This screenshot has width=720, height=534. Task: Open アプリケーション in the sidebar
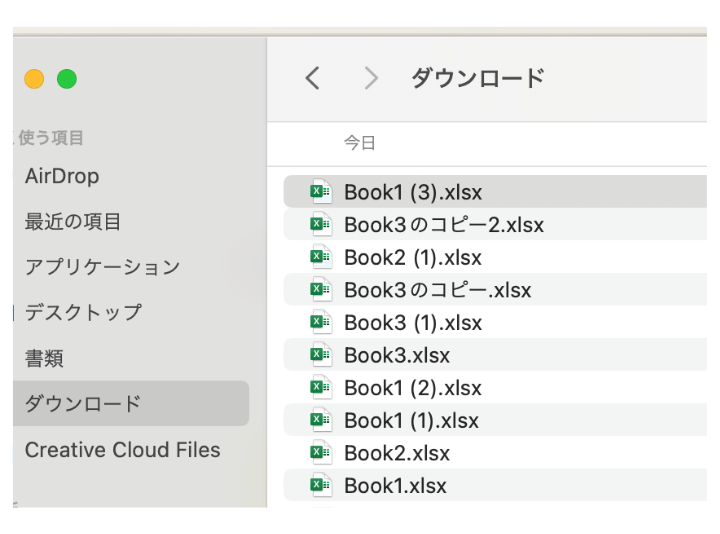point(102,267)
